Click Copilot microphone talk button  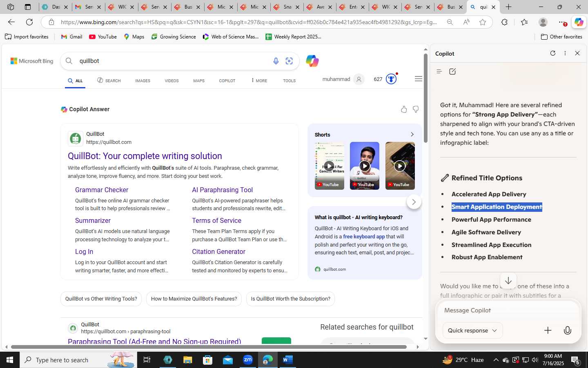coord(567,330)
